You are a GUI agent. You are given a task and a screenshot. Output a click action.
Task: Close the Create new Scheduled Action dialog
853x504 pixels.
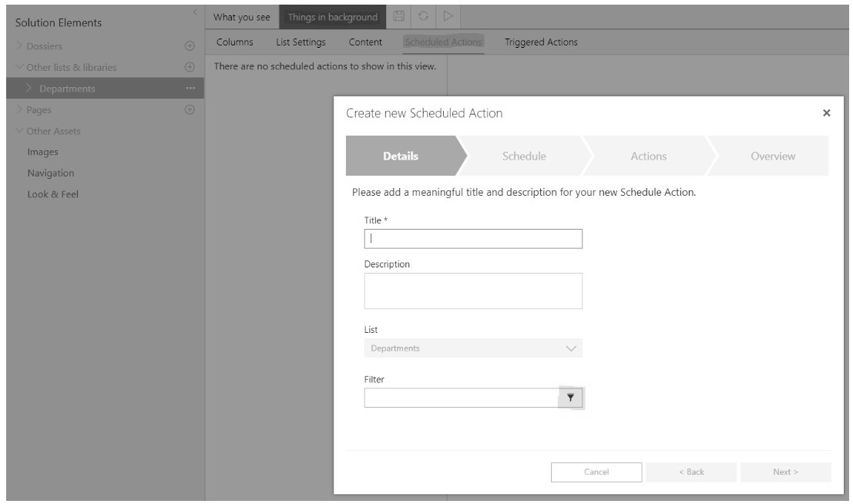tap(826, 113)
